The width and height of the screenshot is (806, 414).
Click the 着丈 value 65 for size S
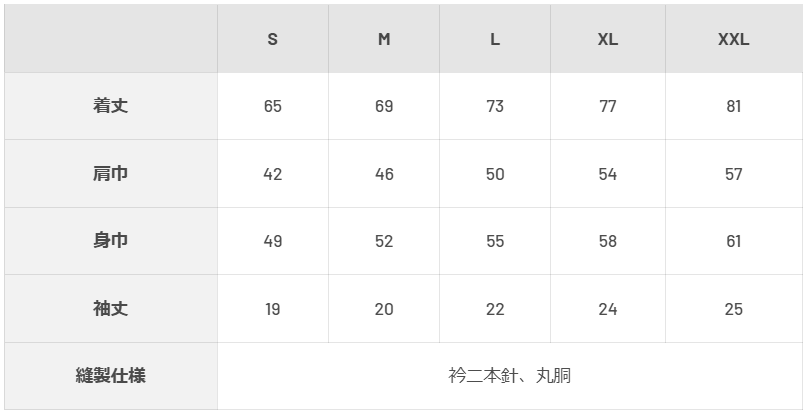[x=273, y=106]
